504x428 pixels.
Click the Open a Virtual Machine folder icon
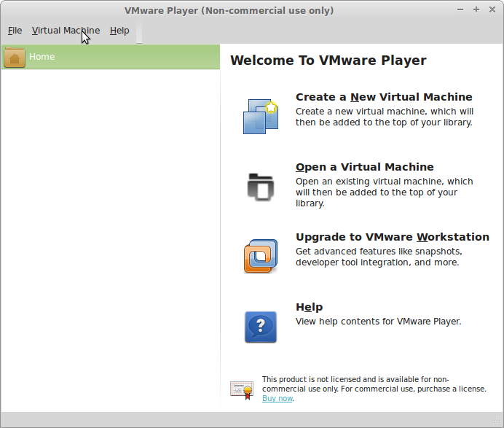tap(261, 187)
